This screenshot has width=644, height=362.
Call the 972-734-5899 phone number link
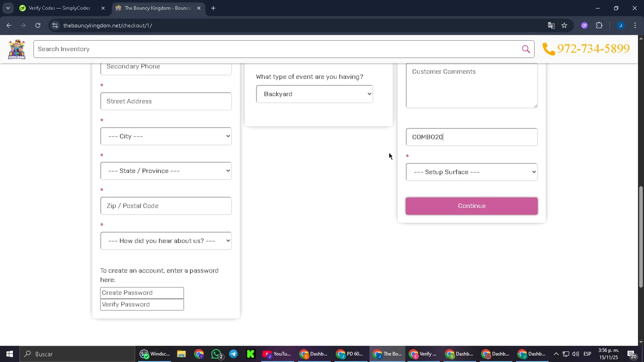point(593,49)
